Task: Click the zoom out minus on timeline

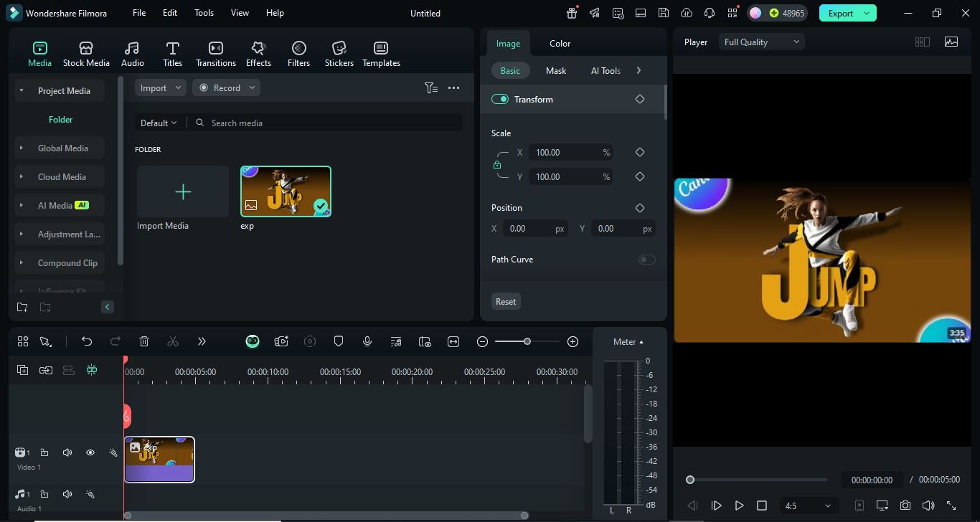Action: click(x=483, y=341)
